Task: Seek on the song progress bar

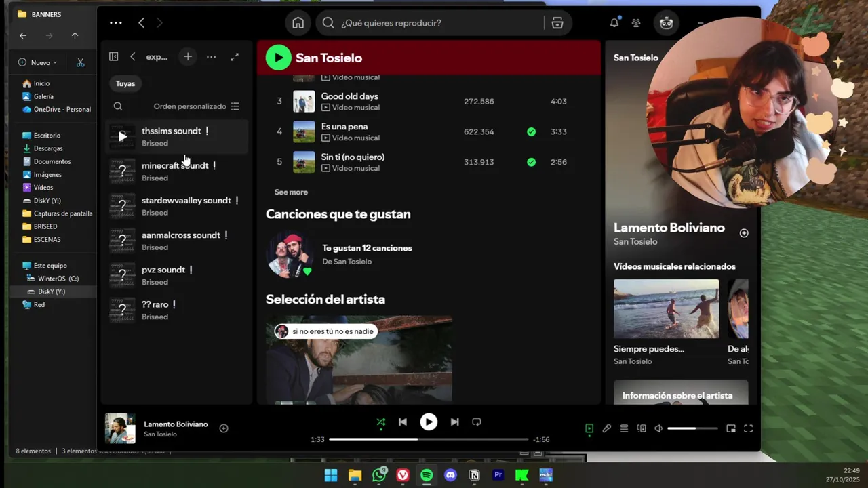Action: pos(429,439)
